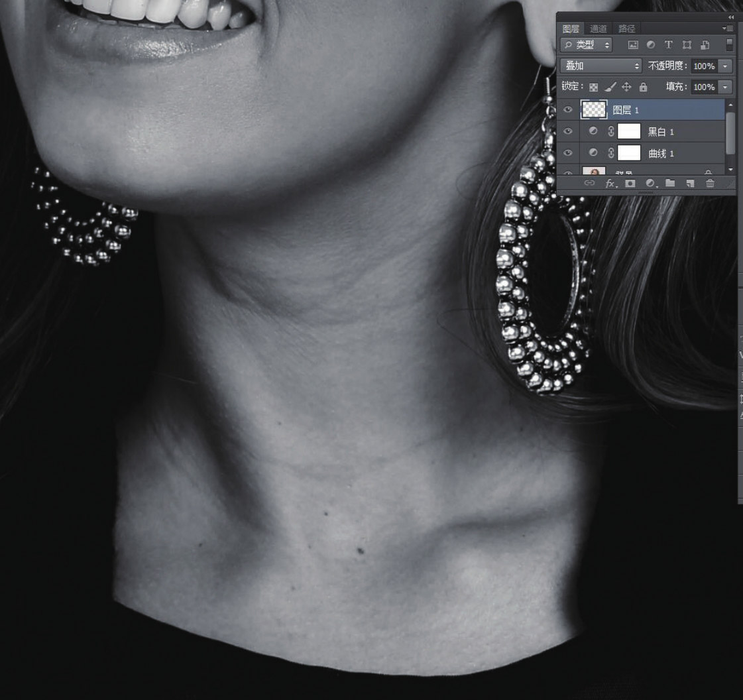Lock transparent pixels of the layer

594,87
